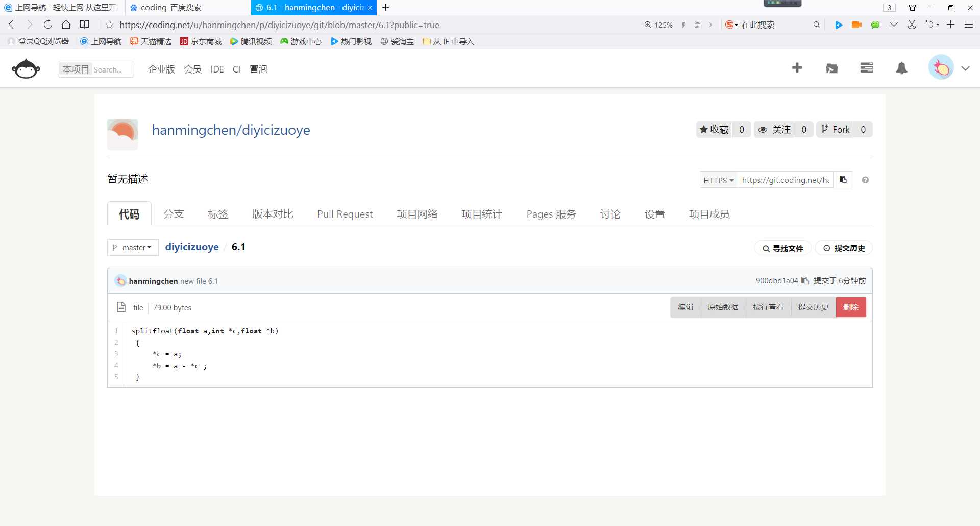Image resolution: width=980 pixels, height=526 pixels.
Task: Open the Pages 服务 tab
Action: click(551, 213)
